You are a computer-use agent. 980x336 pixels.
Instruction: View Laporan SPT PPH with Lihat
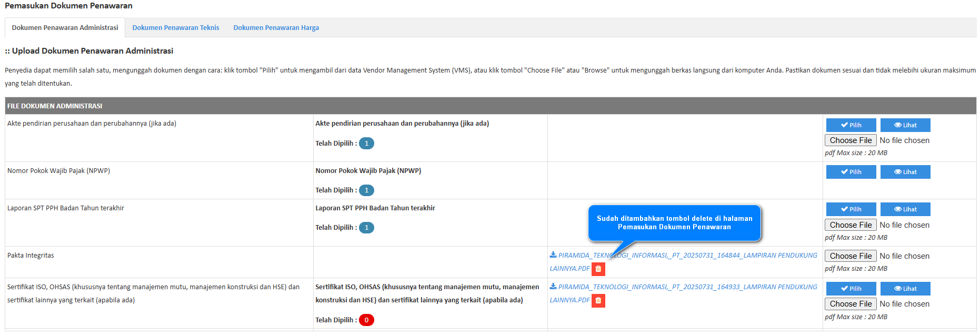pyautogui.click(x=905, y=209)
